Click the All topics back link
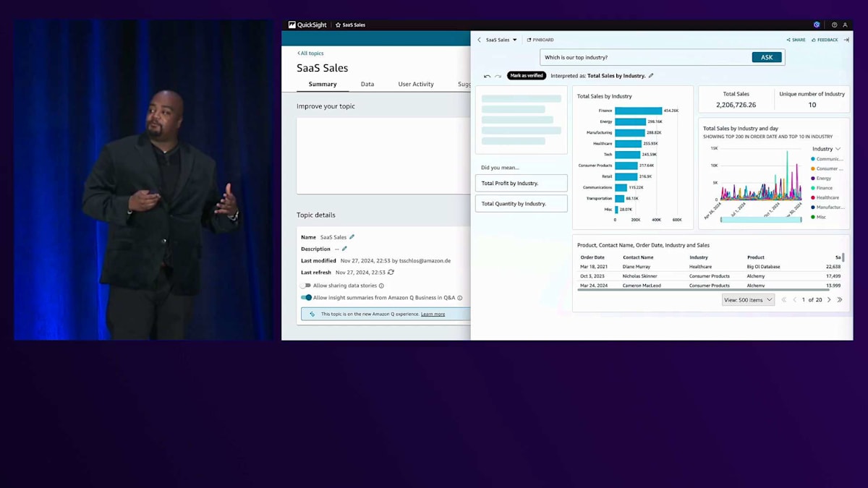 [x=310, y=53]
